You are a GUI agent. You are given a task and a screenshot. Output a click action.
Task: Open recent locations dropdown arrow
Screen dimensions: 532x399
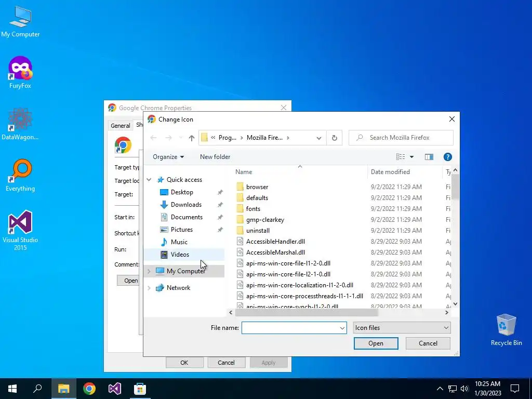pos(180,138)
